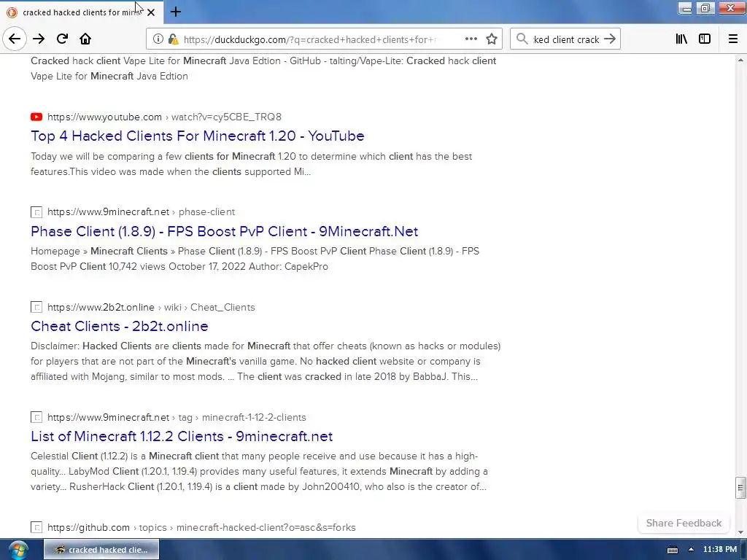Close the cracked hacked clients tab

(x=151, y=12)
